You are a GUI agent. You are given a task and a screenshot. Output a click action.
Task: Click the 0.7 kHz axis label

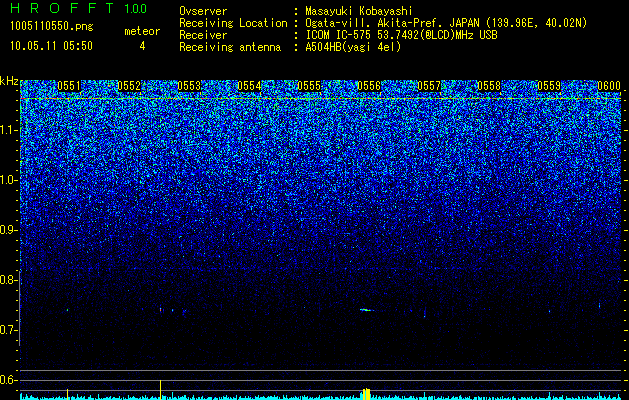click(8, 330)
